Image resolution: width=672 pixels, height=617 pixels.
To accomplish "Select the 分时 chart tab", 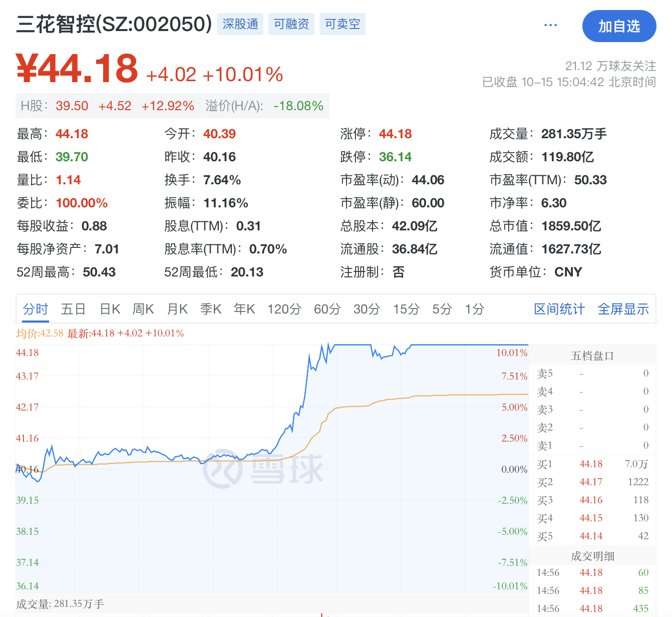I will [x=36, y=309].
